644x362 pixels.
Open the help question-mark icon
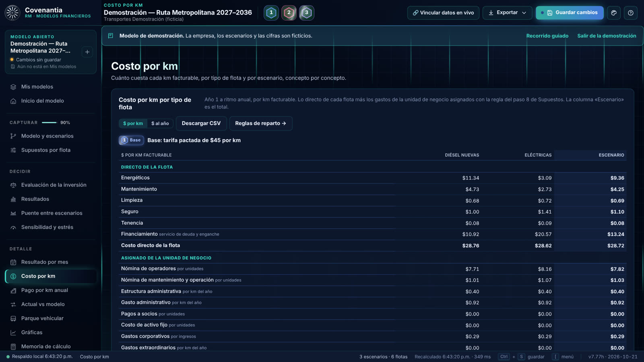(x=631, y=13)
